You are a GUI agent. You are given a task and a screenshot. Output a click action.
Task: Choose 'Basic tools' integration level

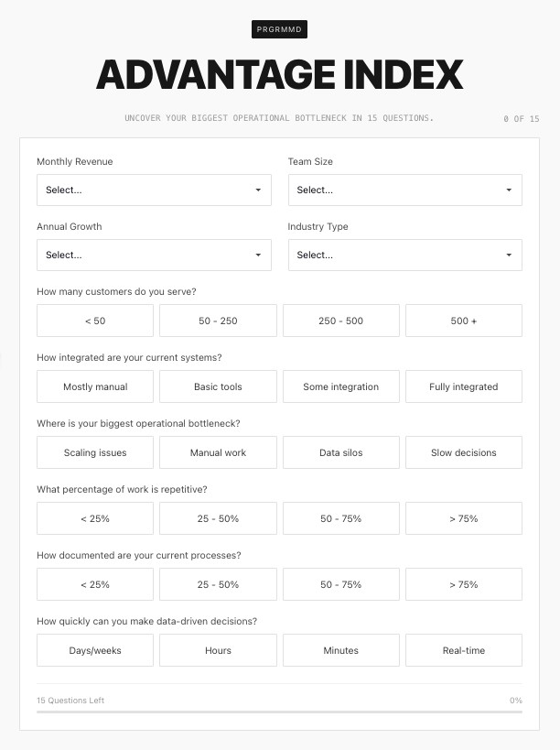pos(218,386)
